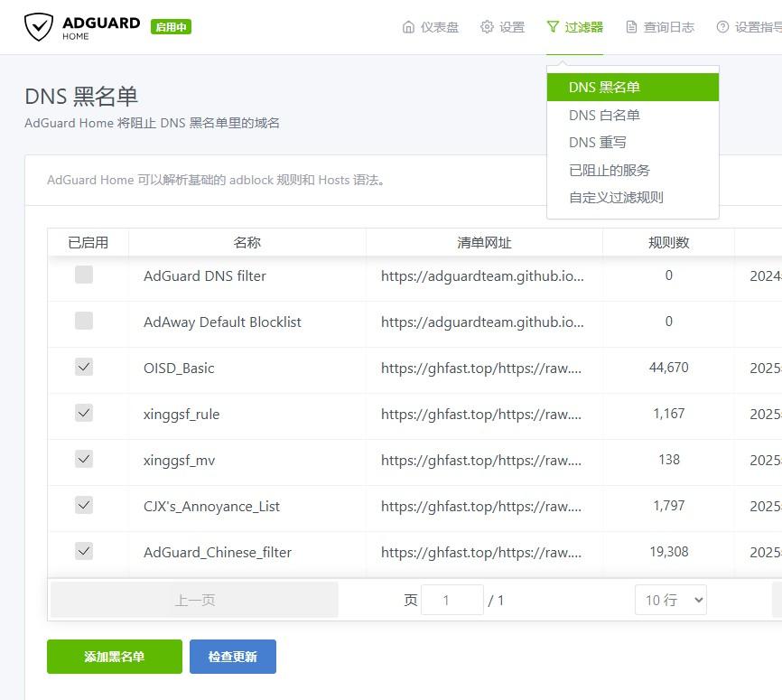782x700 pixels.
Task: Click the AdGuard Home shield logo
Action: tap(39, 27)
